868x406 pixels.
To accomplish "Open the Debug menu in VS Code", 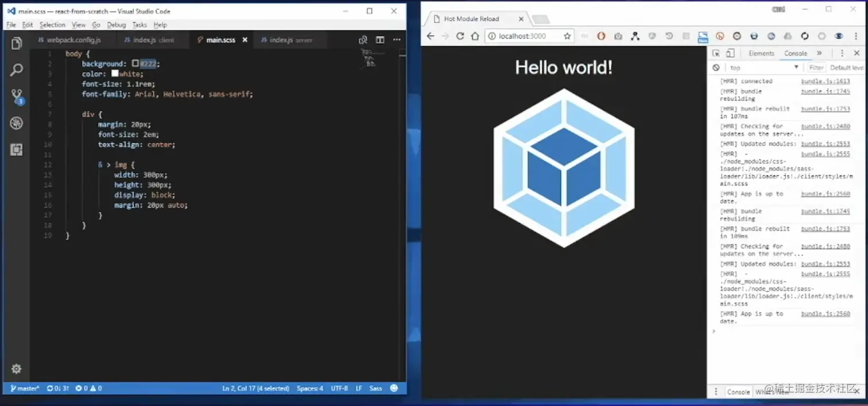I will coord(117,25).
